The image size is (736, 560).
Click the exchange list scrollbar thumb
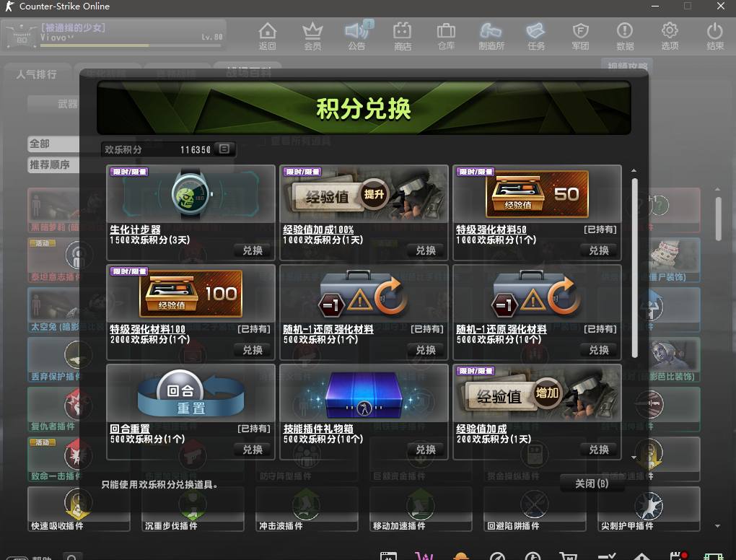[634, 268]
